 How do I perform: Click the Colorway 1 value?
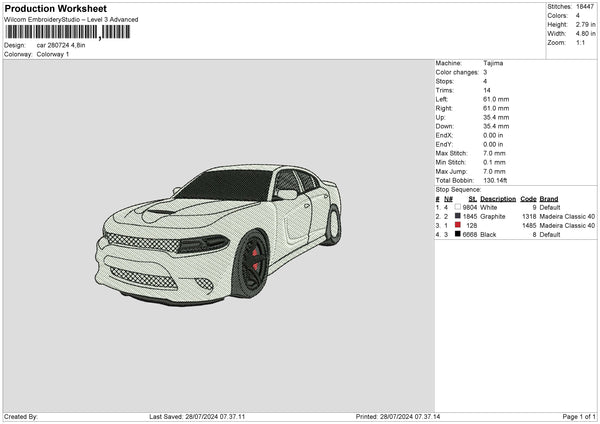point(54,54)
